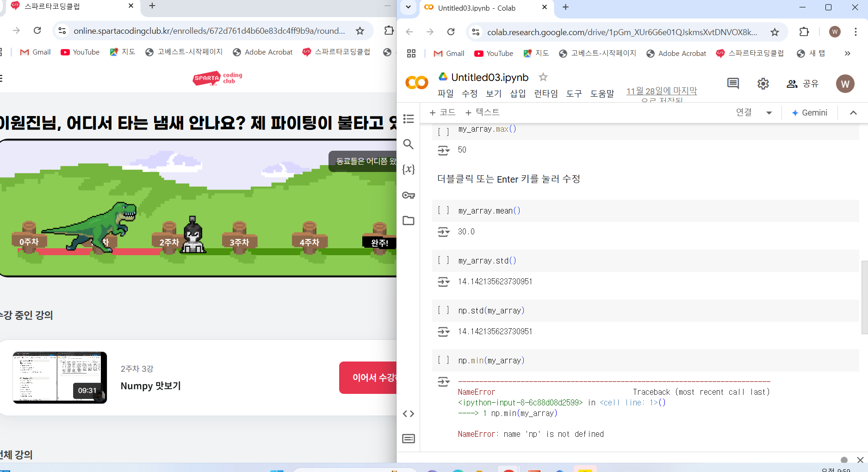Open Chrome menu in the Colab window
Image resolution: width=868 pixels, height=472 pixels.
coord(856,32)
